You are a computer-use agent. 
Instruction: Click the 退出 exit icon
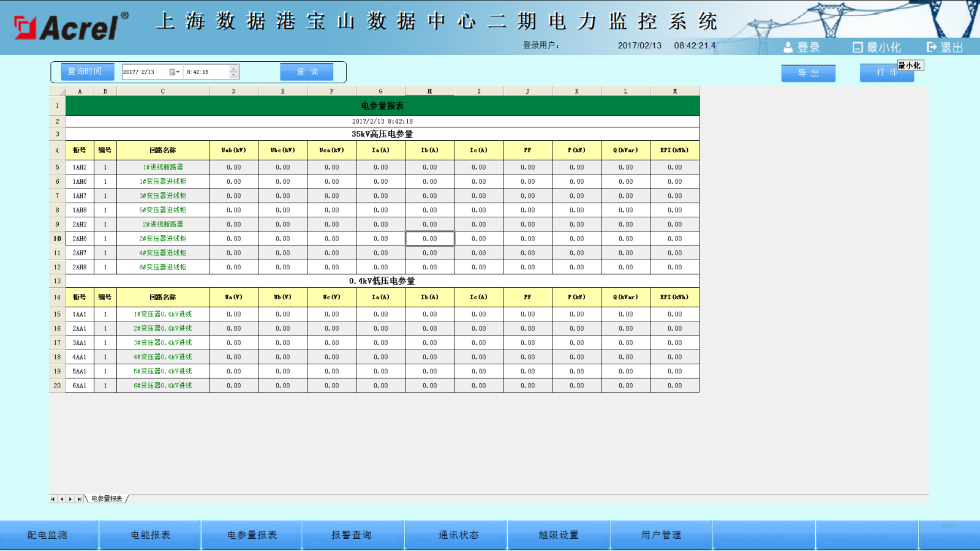[x=932, y=47]
